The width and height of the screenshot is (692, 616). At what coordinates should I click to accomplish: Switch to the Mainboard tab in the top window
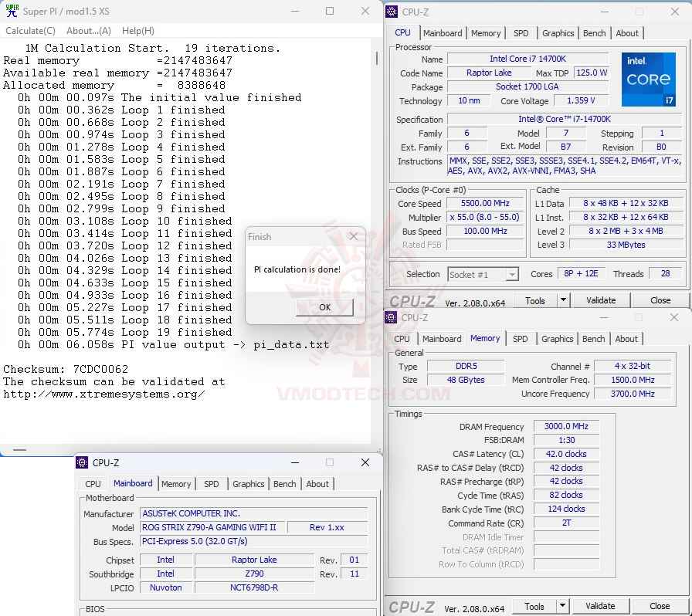tap(443, 32)
